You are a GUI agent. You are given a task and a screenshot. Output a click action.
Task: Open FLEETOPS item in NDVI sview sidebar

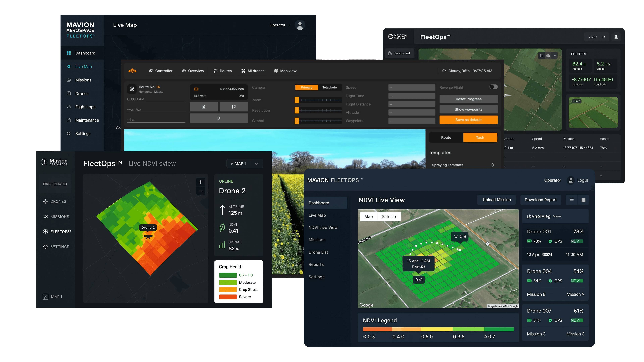pyautogui.click(x=57, y=232)
